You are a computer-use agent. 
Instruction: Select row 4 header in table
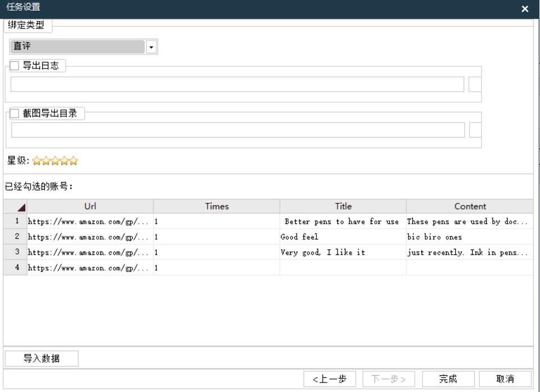pyautogui.click(x=15, y=268)
